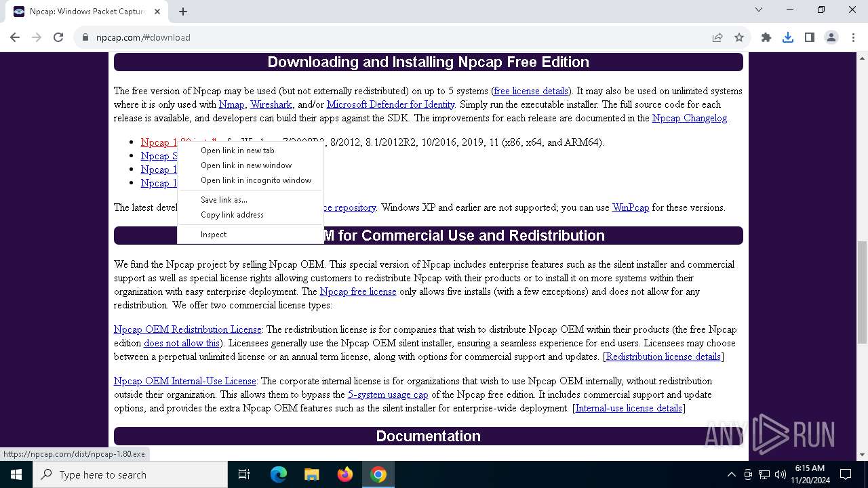Open the Extensions puzzle icon
Viewport: 868px width, 488px height.
[x=766, y=37]
